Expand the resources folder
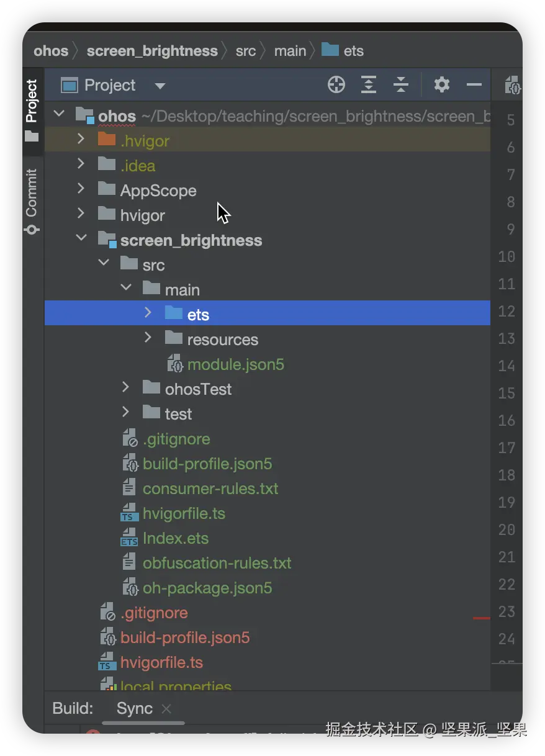The image size is (545, 756). pos(148,338)
